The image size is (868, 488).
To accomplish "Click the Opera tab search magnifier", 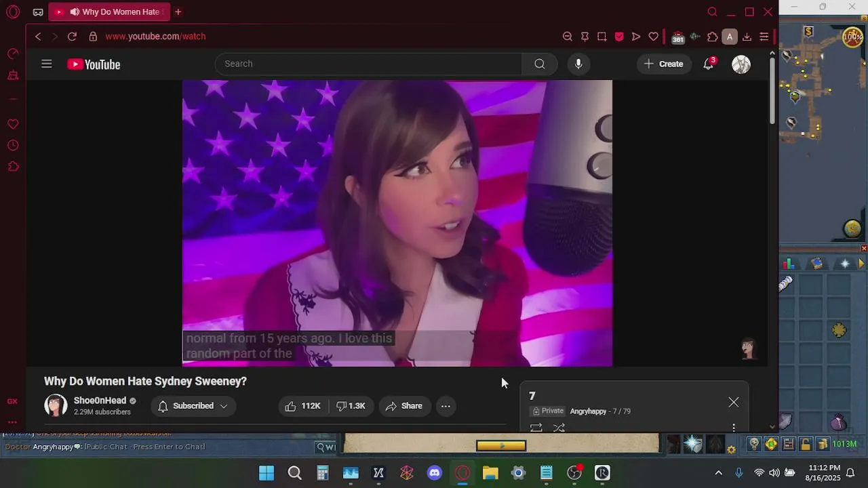I will pyautogui.click(x=713, y=12).
